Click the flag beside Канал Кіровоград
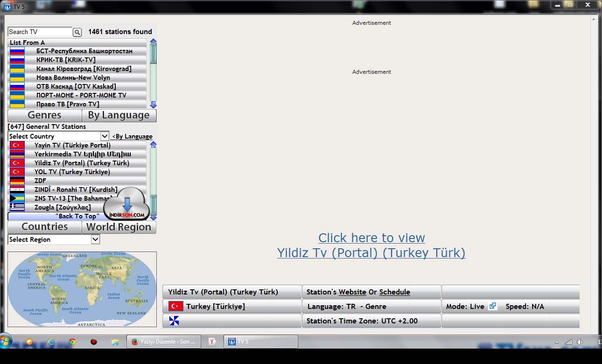Screen dimensions: 602x364 (17, 69)
